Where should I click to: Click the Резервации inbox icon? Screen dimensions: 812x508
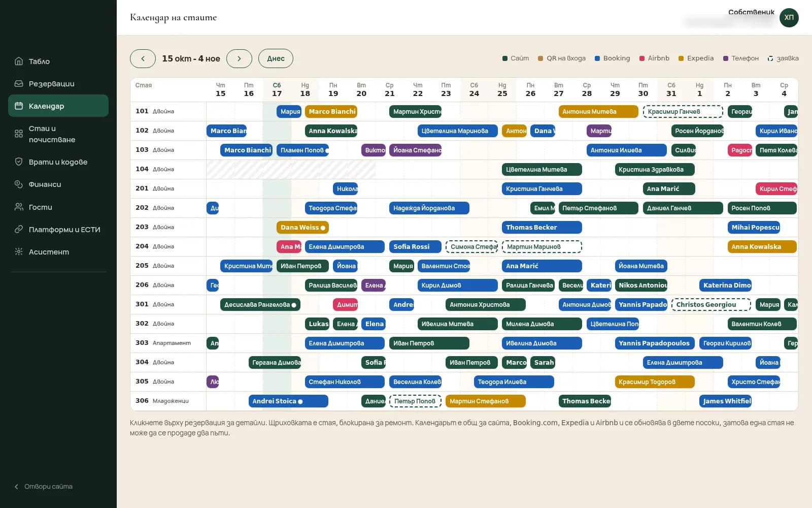click(19, 84)
